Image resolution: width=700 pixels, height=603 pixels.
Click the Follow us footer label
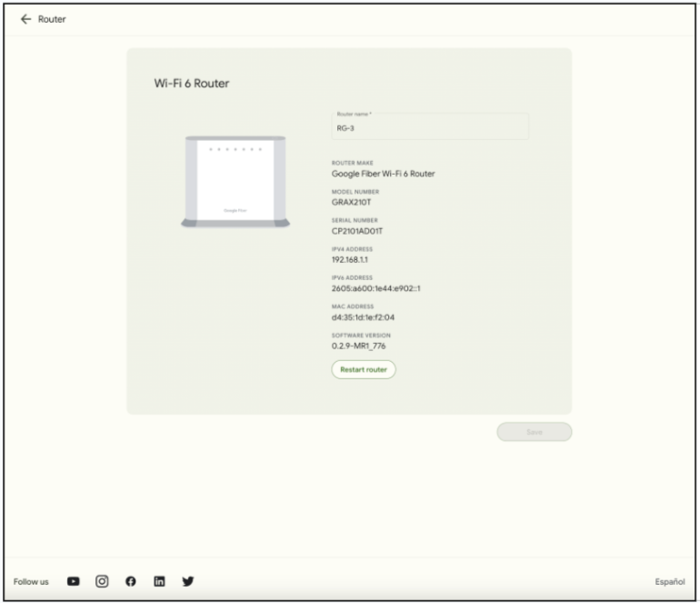[31, 581]
